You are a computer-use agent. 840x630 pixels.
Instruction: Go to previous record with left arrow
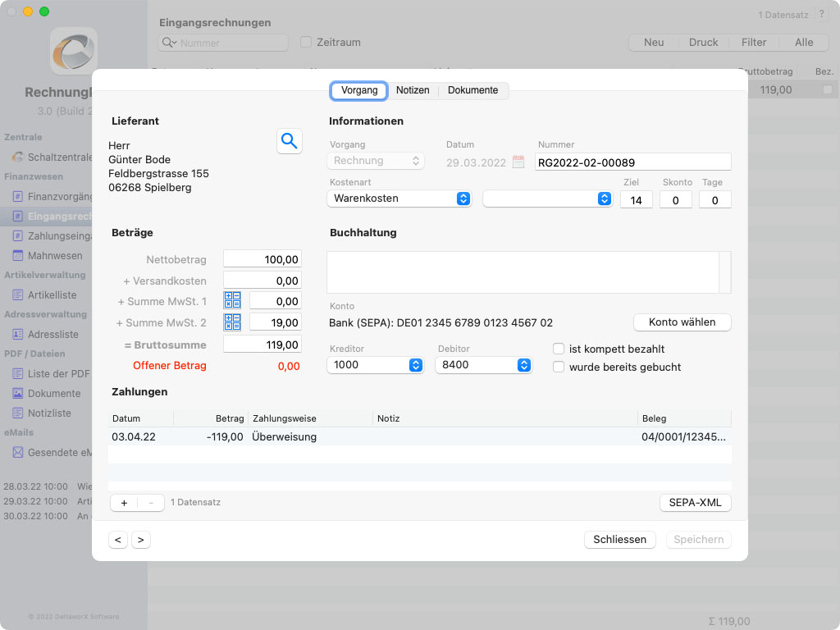click(x=119, y=540)
